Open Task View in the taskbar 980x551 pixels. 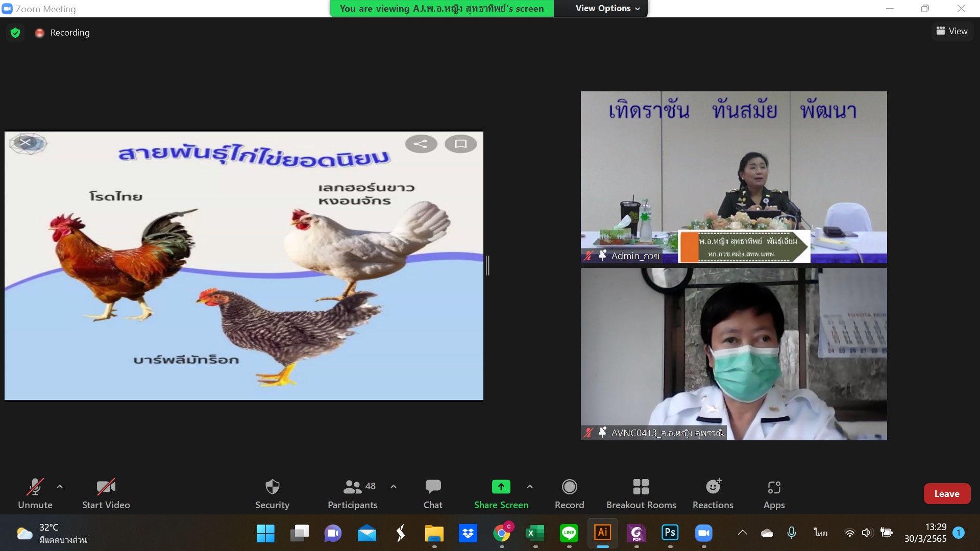pos(299,533)
